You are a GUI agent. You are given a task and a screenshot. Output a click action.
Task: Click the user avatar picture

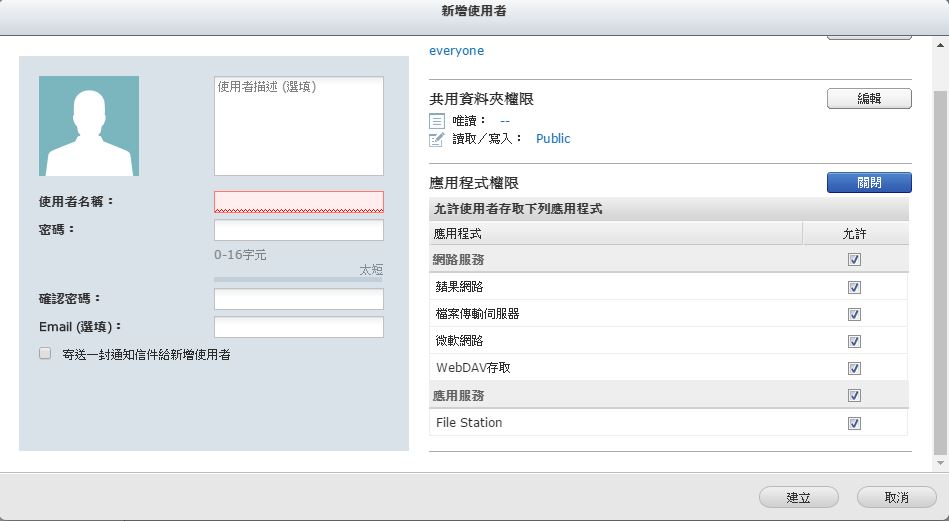89,126
